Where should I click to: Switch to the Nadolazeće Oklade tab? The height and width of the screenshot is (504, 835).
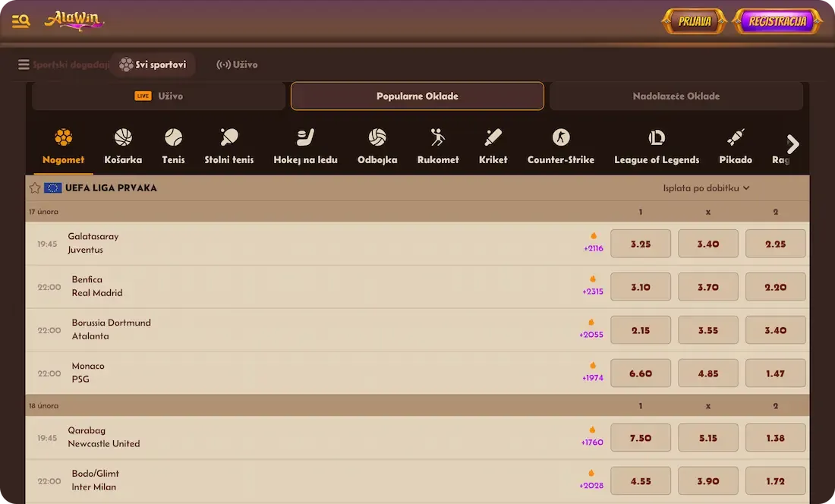pos(676,96)
